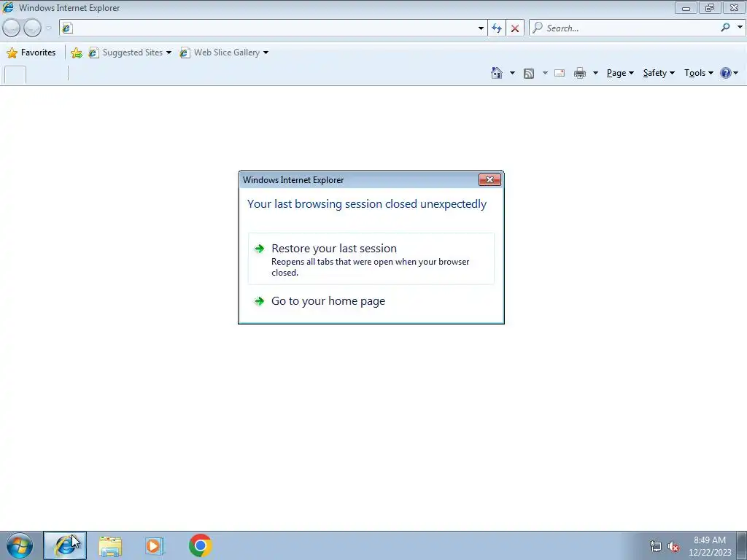Screen dimensions: 747x560
Task: Open the Page menu
Action: pyautogui.click(x=620, y=73)
